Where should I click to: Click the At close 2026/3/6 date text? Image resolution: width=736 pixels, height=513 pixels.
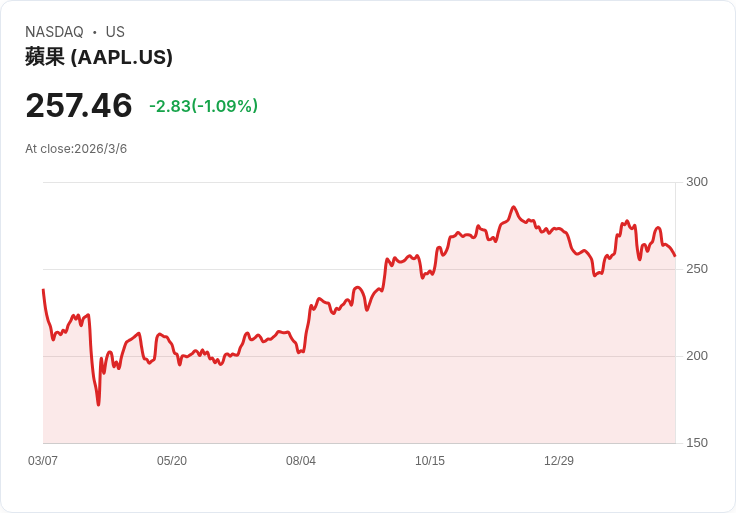76,149
